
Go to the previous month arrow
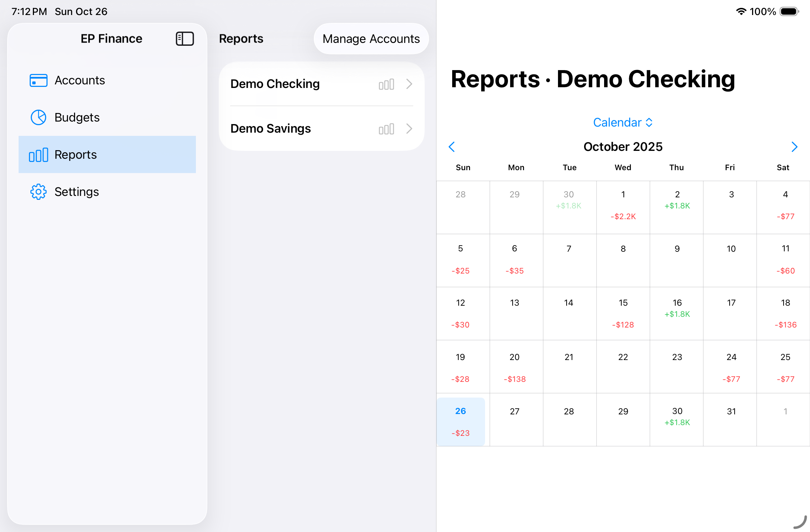[452, 147]
